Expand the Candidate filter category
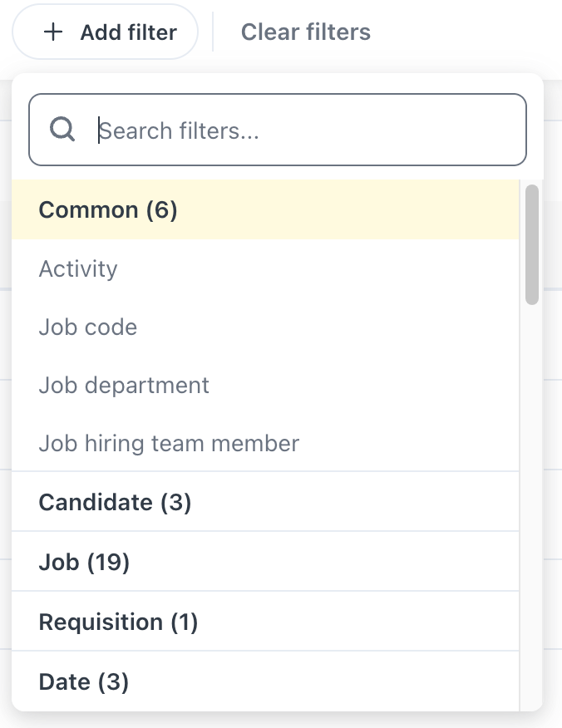This screenshot has height=728, width=562. pos(114,502)
